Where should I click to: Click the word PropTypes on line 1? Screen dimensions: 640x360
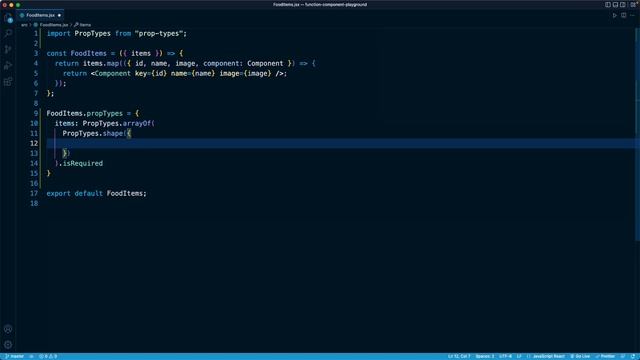coord(93,33)
